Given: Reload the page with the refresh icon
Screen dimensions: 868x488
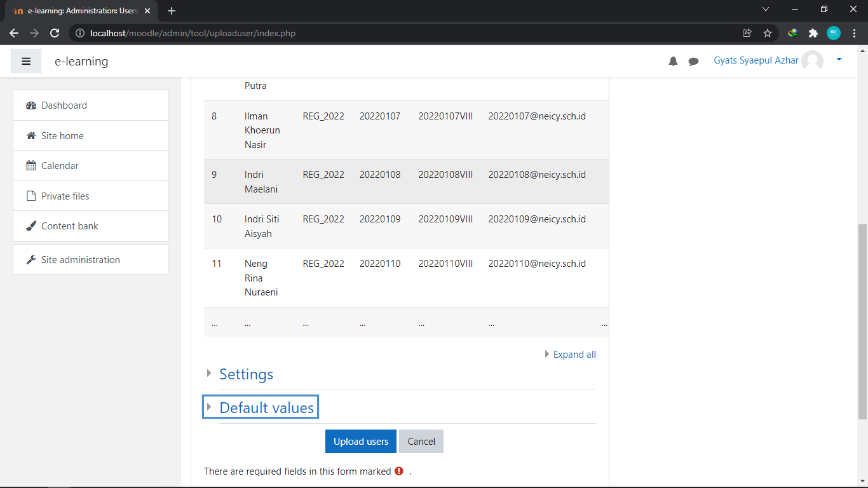Looking at the screenshot, I should [x=55, y=33].
